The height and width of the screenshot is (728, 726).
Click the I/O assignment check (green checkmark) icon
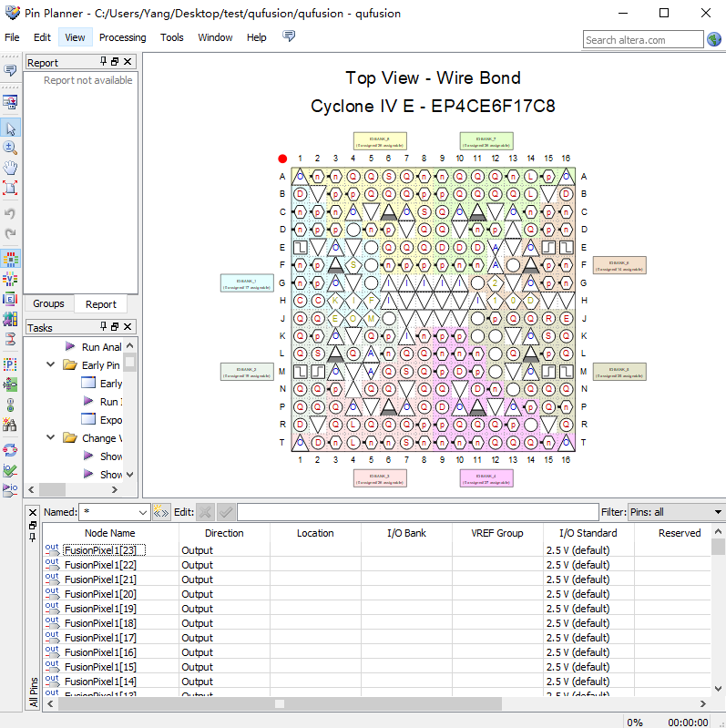(10, 470)
